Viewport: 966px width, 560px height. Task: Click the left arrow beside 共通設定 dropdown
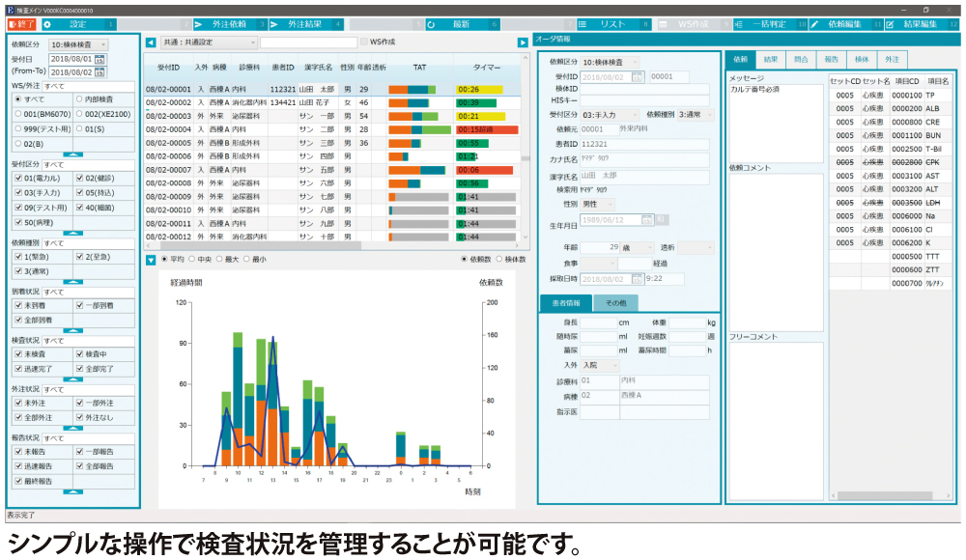tap(151, 42)
